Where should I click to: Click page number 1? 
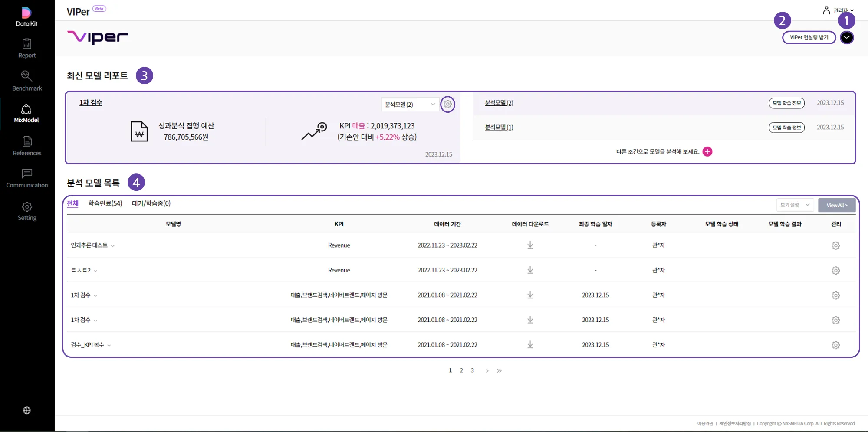click(x=450, y=370)
